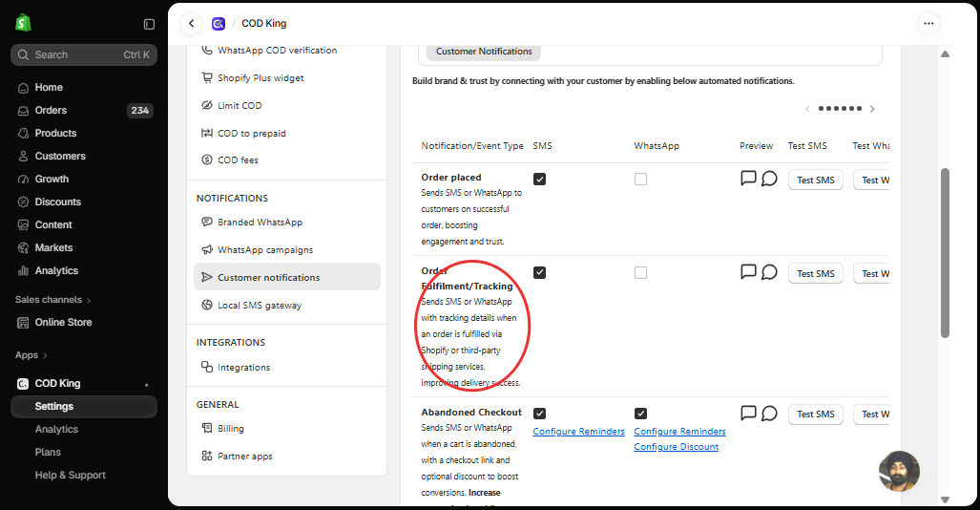The image size is (980, 510).
Task: Click the back arrow button
Action: pos(191,23)
